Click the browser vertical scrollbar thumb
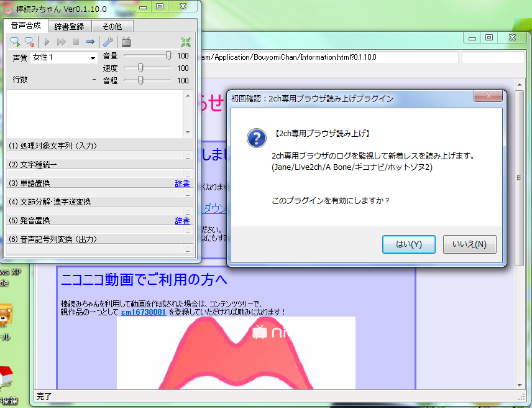The image size is (532, 408). [x=519, y=177]
